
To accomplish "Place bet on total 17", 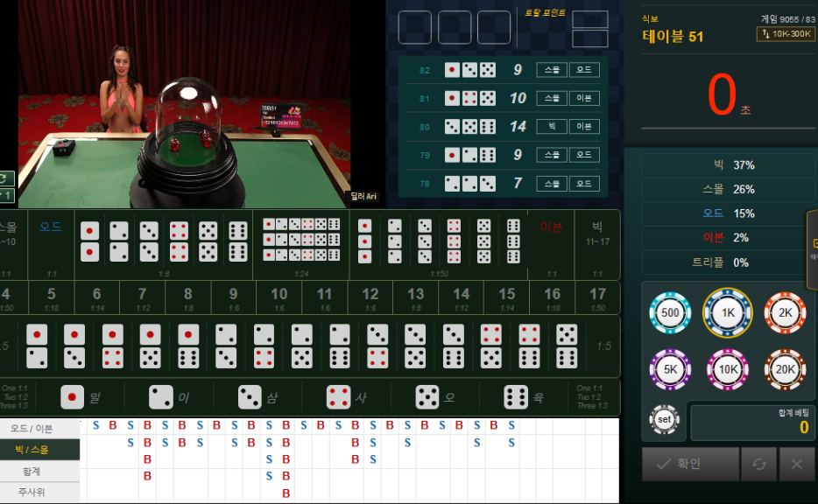I will pyautogui.click(x=597, y=298).
